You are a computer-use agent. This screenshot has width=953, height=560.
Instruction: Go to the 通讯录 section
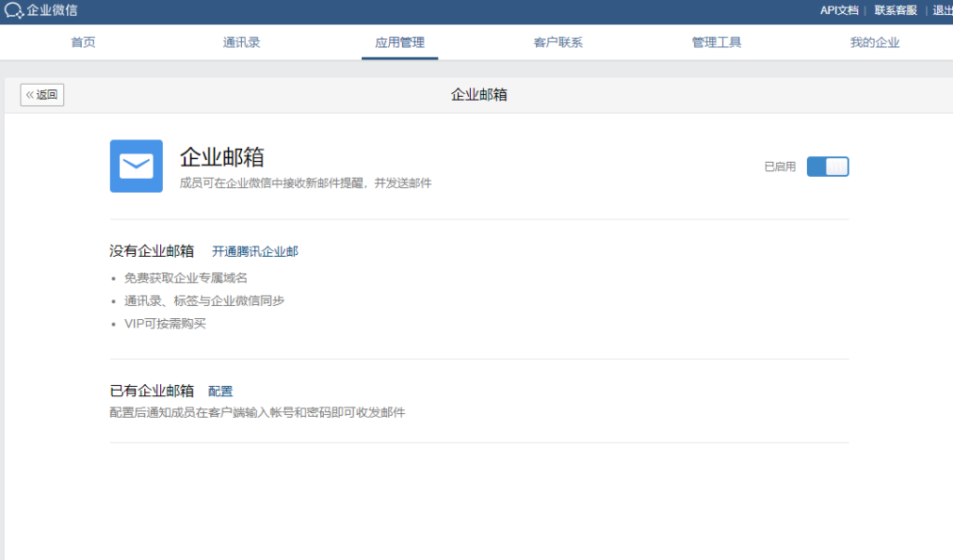(241, 42)
